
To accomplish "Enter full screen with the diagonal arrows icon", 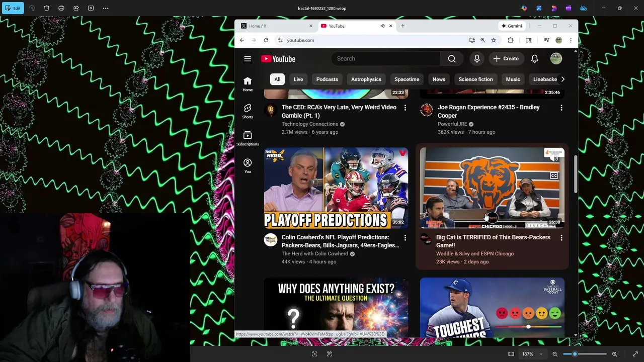I will pos(635,354).
